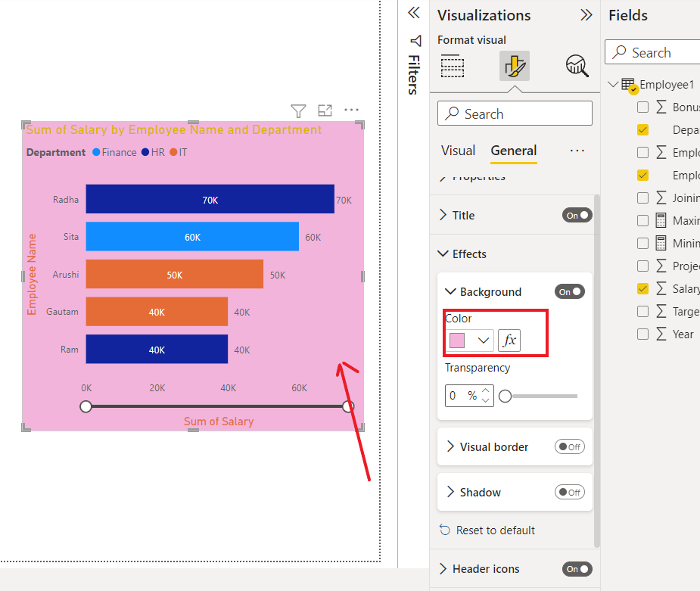Click the sigma icon beside Salary
The image size is (700, 591).
[x=661, y=288]
